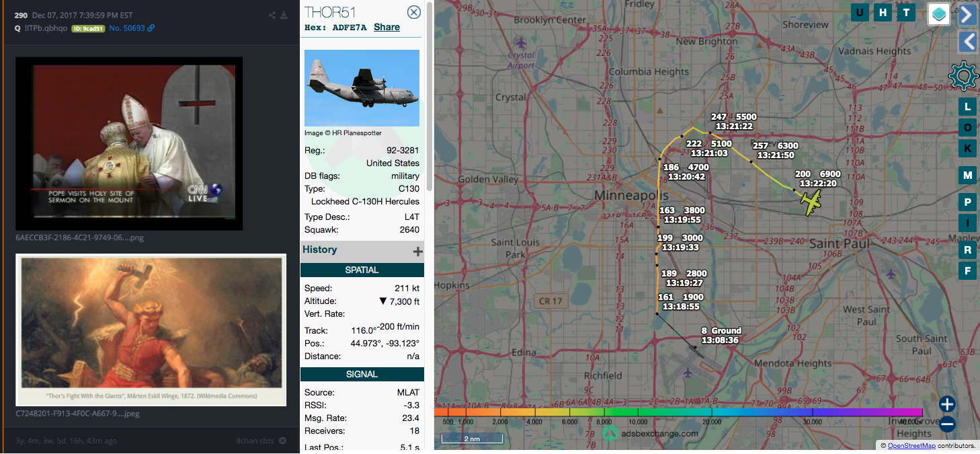Image resolution: width=980 pixels, height=454 pixels.
Task: Click the THOR51 callsign title
Action: coord(330,12)
